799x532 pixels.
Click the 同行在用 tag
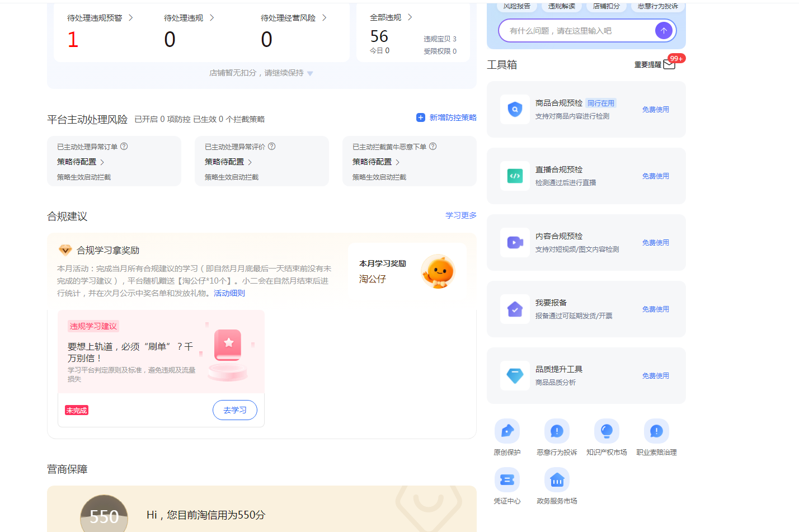click(601, 103)
